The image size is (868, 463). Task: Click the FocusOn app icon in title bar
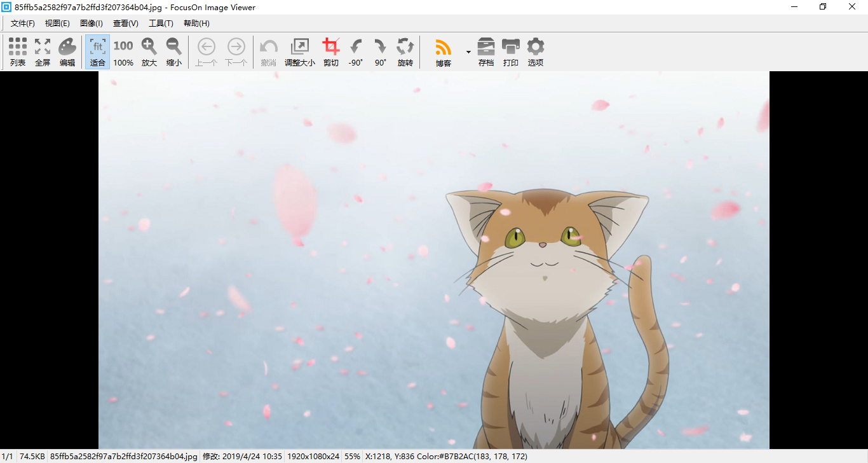pyautogui.click(x=7, y=8)
